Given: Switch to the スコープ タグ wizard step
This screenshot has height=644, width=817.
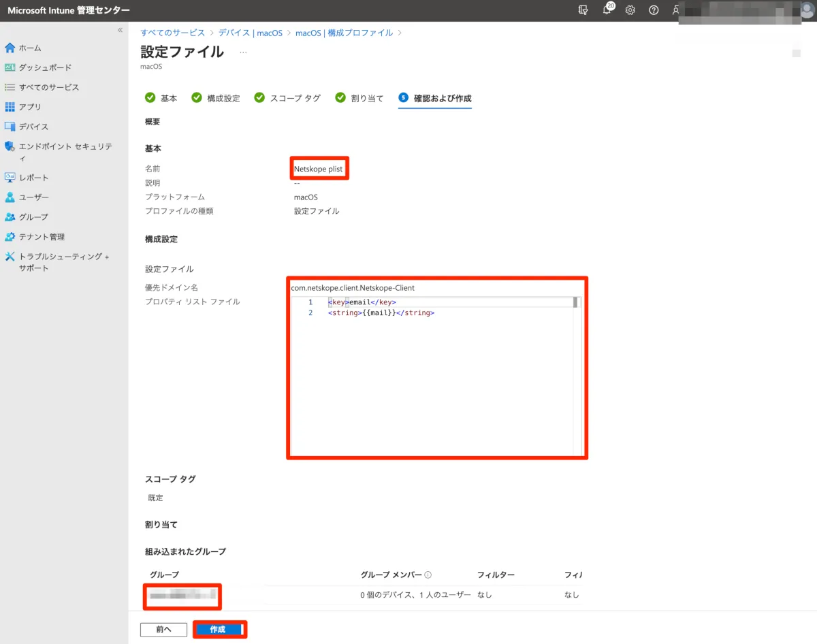Looking at the screenshot, I should pos(287,98).
